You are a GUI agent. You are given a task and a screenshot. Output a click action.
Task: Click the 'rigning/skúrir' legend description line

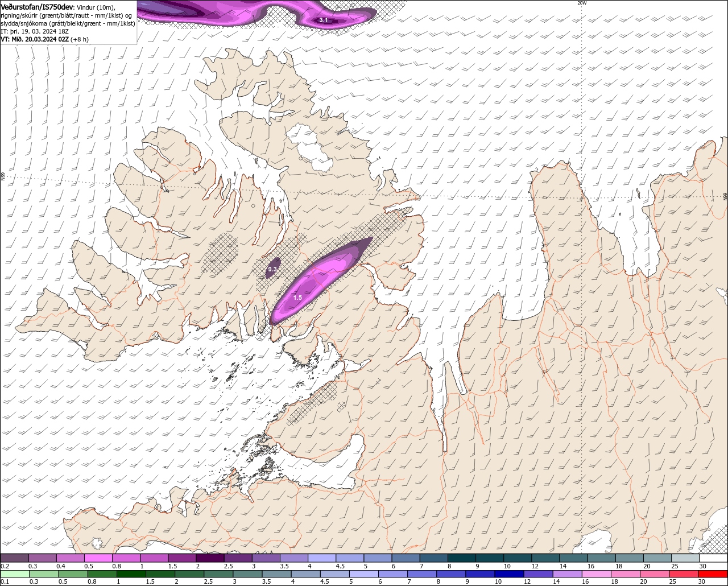point(67,15)
